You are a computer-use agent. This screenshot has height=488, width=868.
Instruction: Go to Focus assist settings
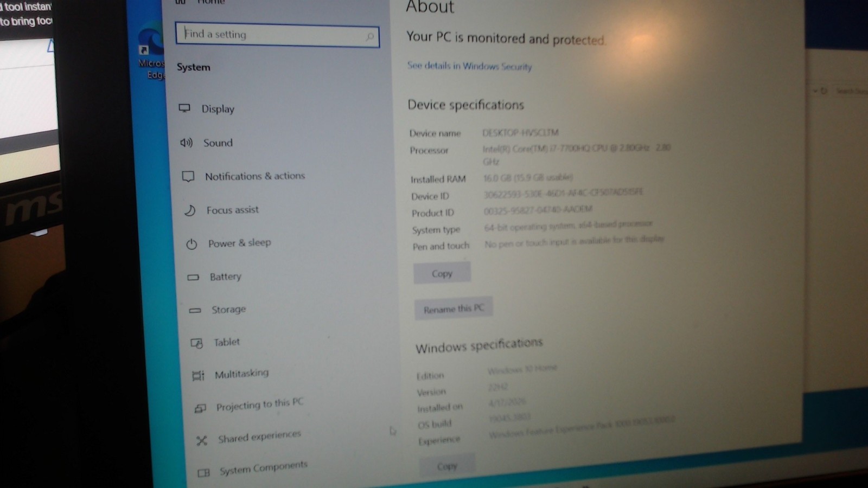[233, 210]
